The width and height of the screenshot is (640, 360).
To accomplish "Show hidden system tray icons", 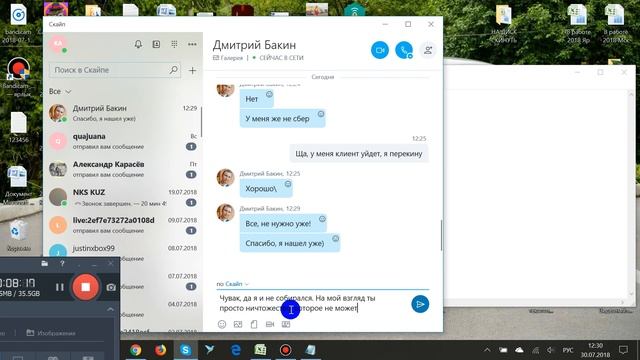I will [487, 350].
